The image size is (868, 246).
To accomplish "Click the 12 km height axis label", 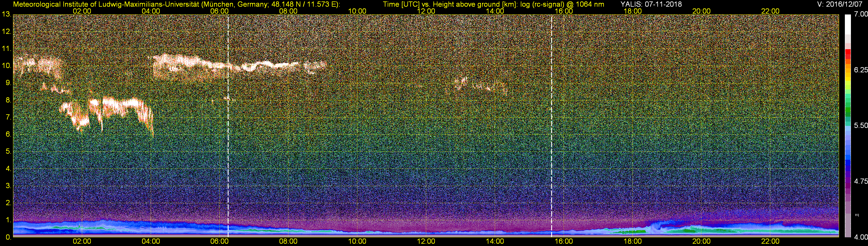I will pyautogui.click(x=6, y=32).
